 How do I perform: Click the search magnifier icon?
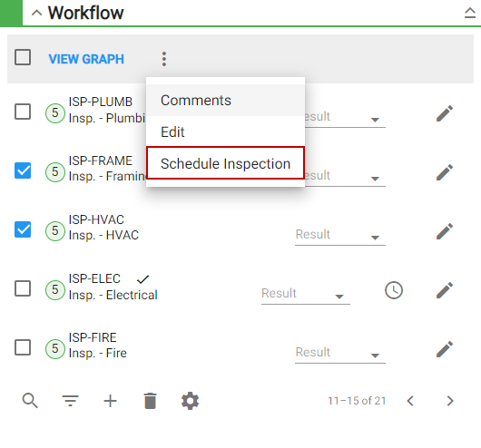click(x=30, y=401)
